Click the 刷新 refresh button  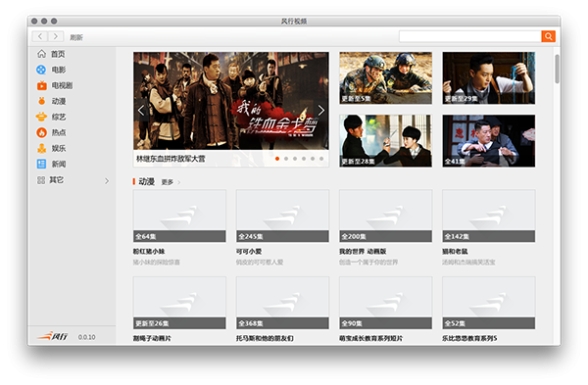click(76, 37)
